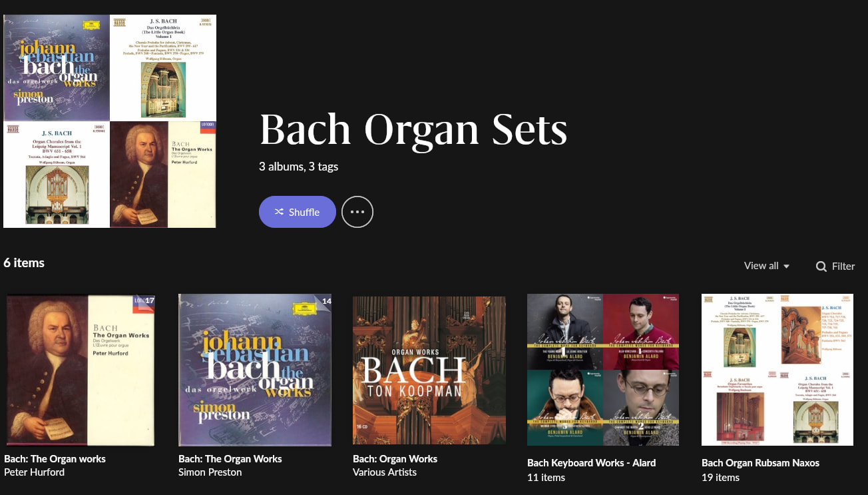This screenshot has width=868, height=495.
Task: Click the Simon Preston artist link
Action: tap(210, 472)
